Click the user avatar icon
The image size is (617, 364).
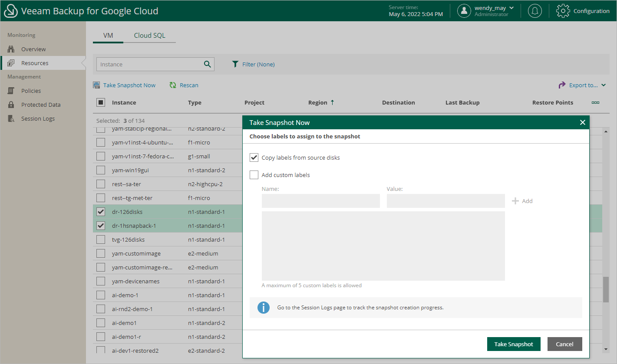pos(464,11)
